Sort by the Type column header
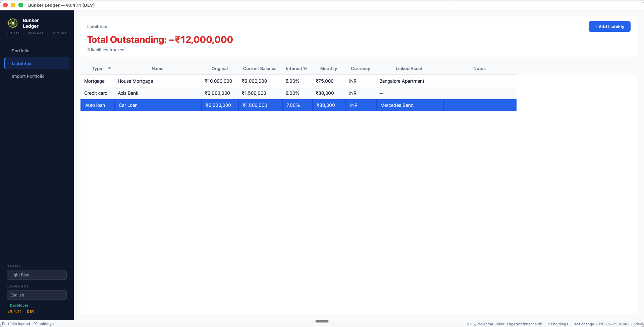The image size is (644, 327). coord(97,68)
